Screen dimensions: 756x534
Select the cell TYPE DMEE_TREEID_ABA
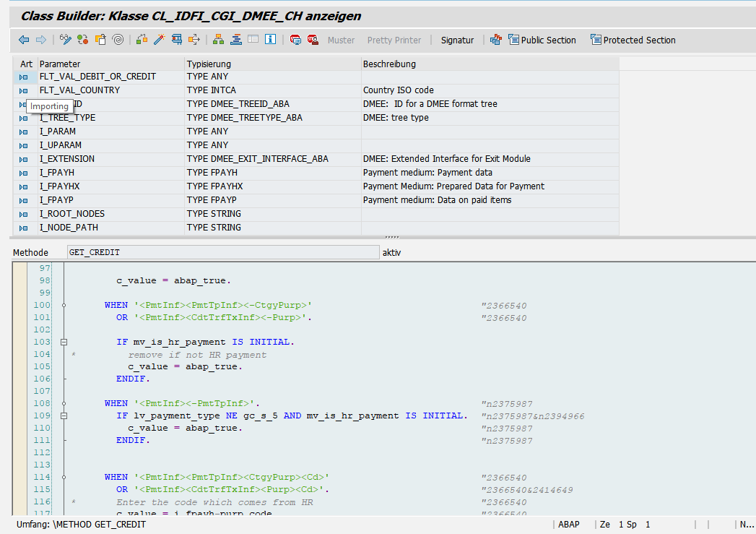(273, 104)
